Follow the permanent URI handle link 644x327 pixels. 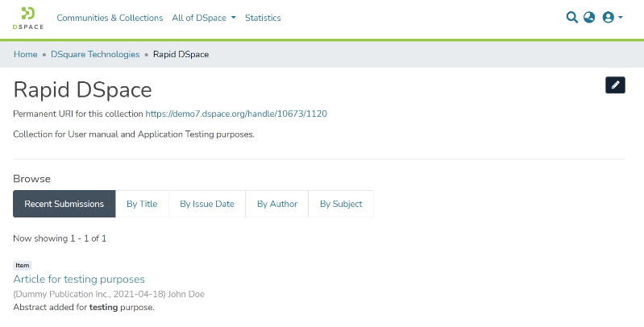point(236,114)
